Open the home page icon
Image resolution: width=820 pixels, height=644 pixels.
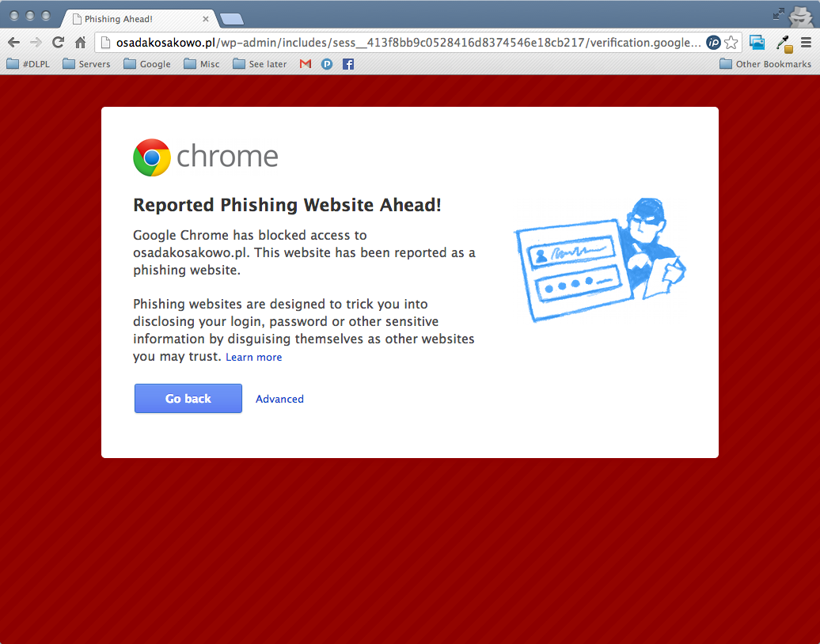[x=80, y=43]
